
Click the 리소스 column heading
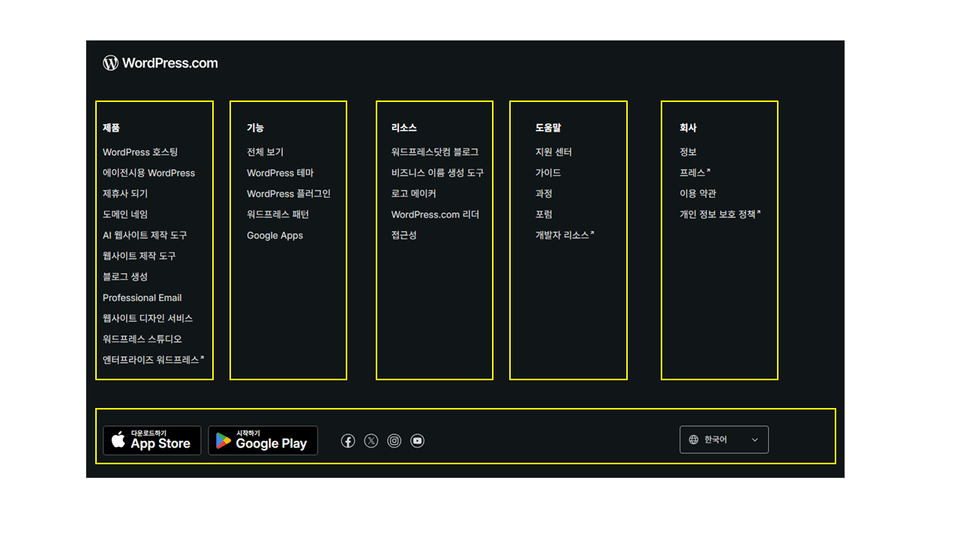403,127
